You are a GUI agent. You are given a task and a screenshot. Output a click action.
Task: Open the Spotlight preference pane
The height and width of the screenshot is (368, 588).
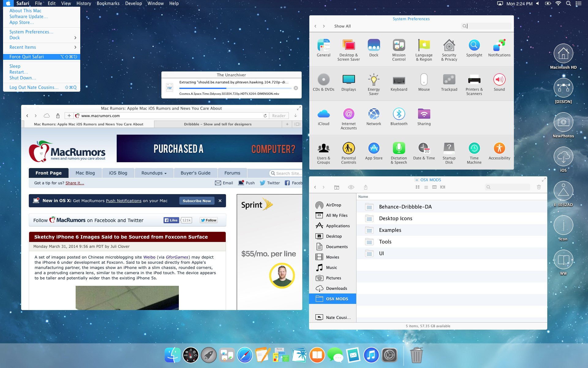pos(474,45)
